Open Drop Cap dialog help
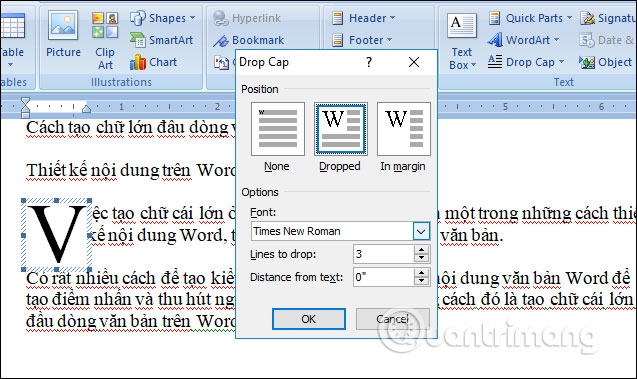Screen dimensions: 637x379 (x=368, y=62)
